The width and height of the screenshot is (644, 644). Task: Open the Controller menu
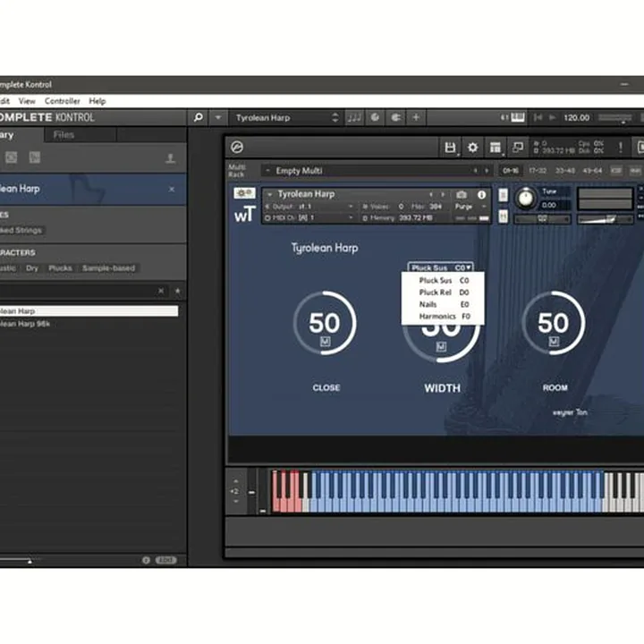[x=62, y=101]
